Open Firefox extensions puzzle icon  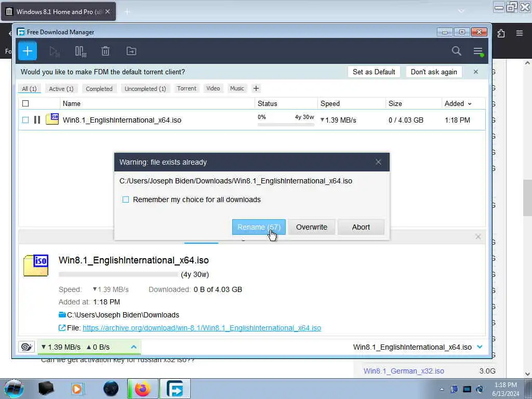pyautogui.click(x=501, y=33)
